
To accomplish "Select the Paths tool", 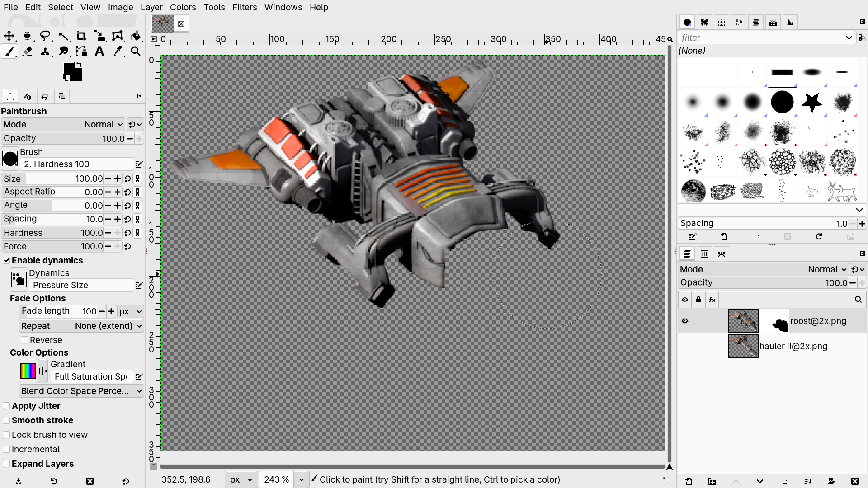I will click(81, 52).
